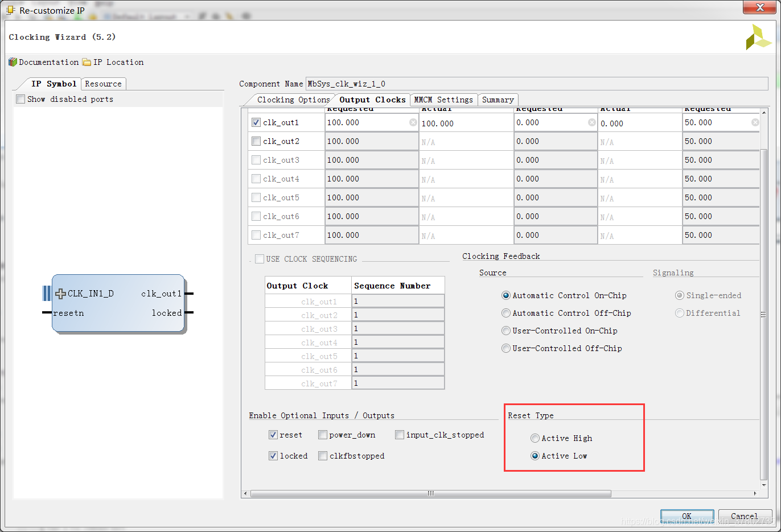Disable the reset optional input
781x532 pixels.
[x=273, y=435]
